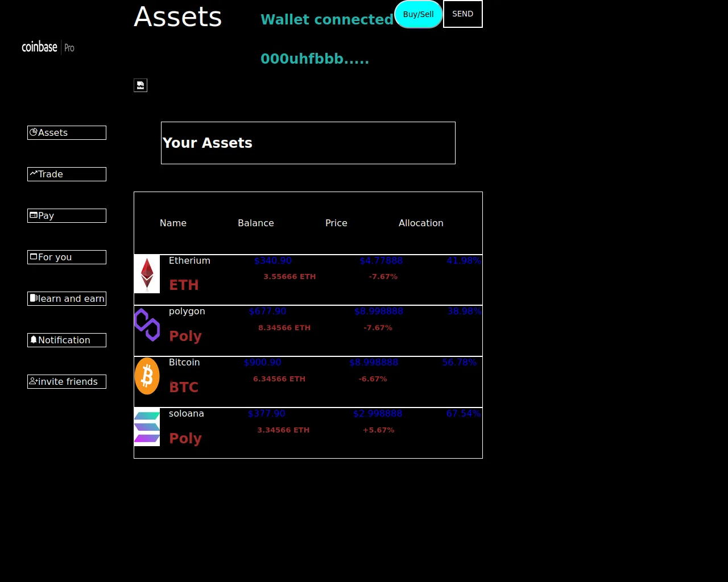
Task: Click the wallet address 000uhfbbb.....
Action: point(315,59)
